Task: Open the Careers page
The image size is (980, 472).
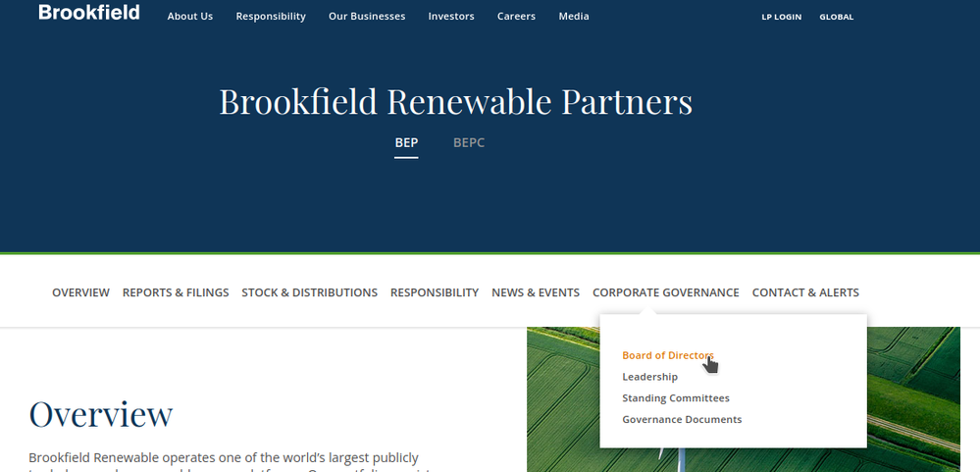Action: point(516,17)
